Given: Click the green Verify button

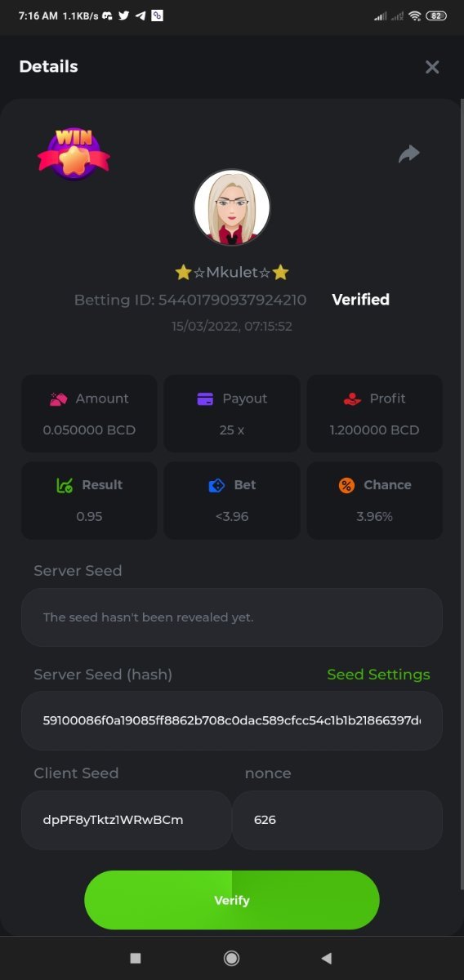Looking at the screenshot, I should tap(232, 900).
